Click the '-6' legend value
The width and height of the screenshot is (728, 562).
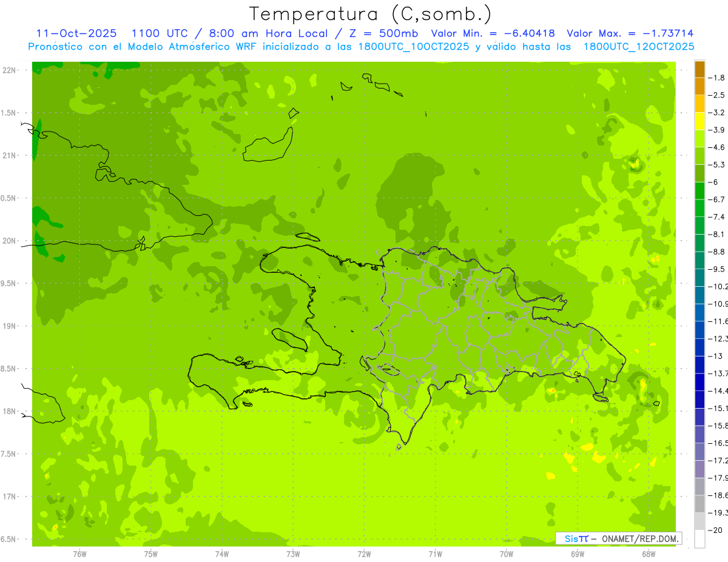click(714, 182)
